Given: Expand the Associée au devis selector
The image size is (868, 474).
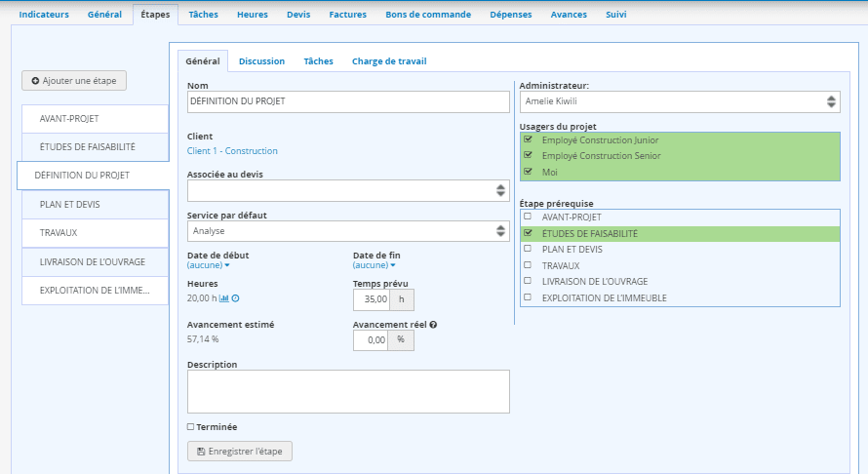Looking at the screenshot, I should pos(500,191).
